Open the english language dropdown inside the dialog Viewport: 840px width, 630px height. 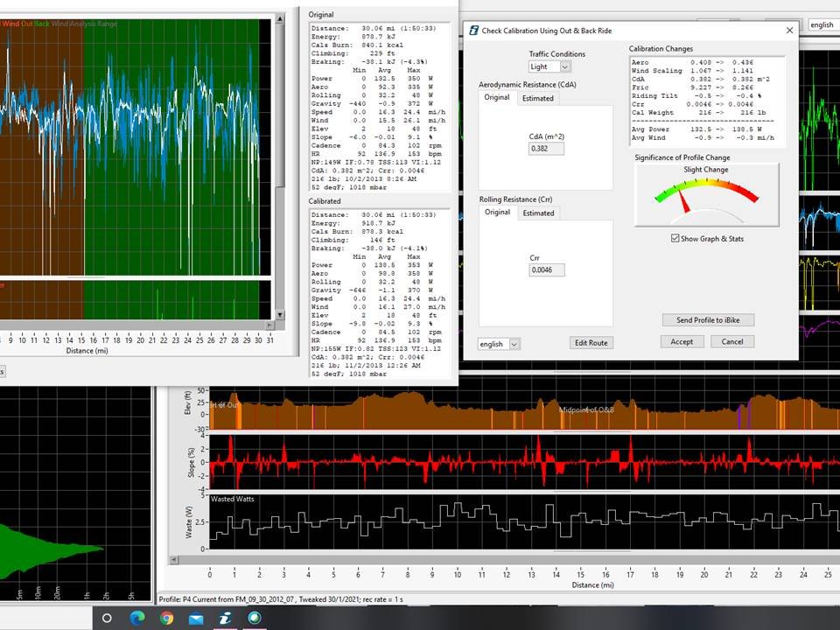499,344
